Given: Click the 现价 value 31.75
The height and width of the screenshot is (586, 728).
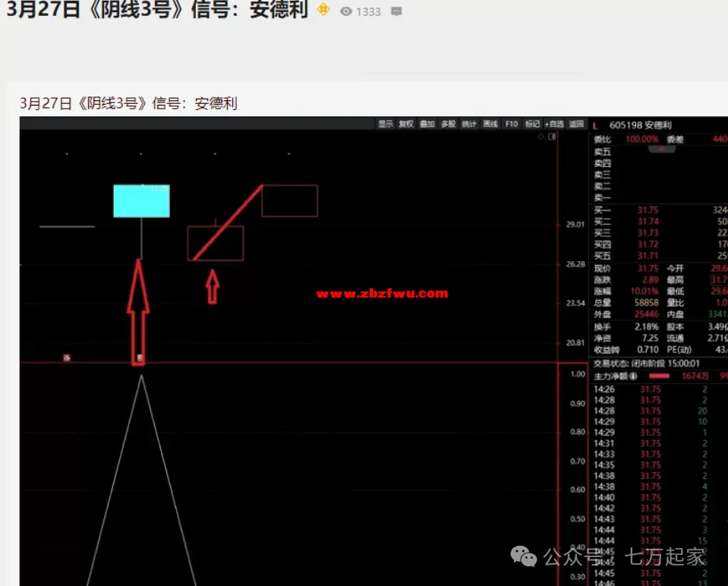Looking at the screenshot, I should pos(648,269).
